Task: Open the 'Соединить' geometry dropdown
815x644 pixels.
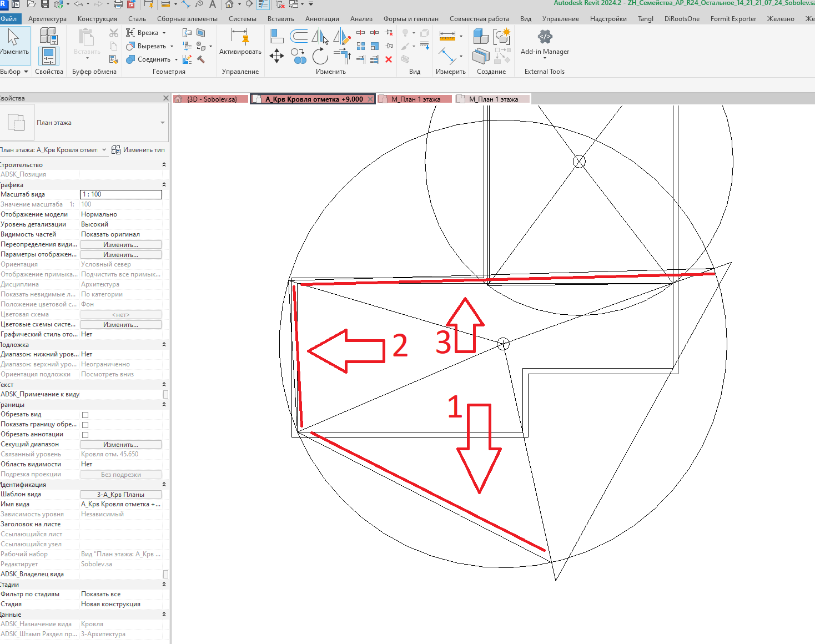Action: pyautogui.click(x=177, y=59)
